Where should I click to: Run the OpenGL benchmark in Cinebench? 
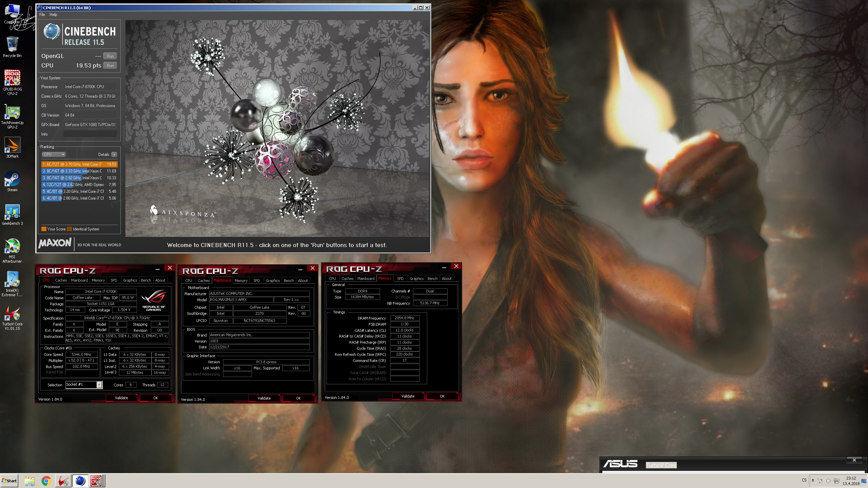(x=110, y=56)
